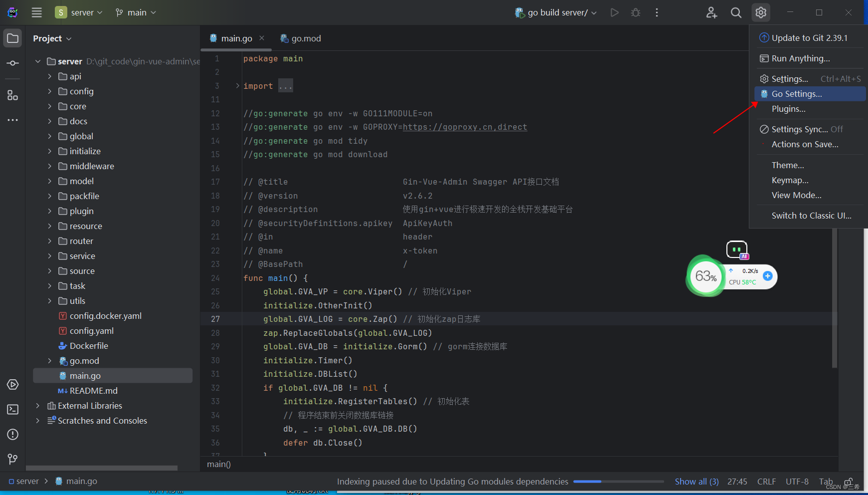The height and width of the screenshot is (495, 868).
Task: Switch to the go.mod tab
Action: tap(305, 38)
